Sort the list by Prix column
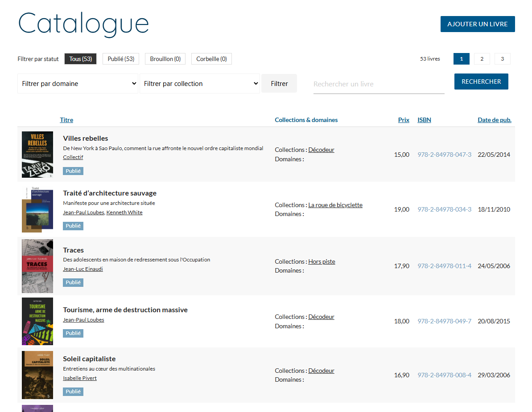This screenshot has width=532, height=412. (x=404, y=120)
